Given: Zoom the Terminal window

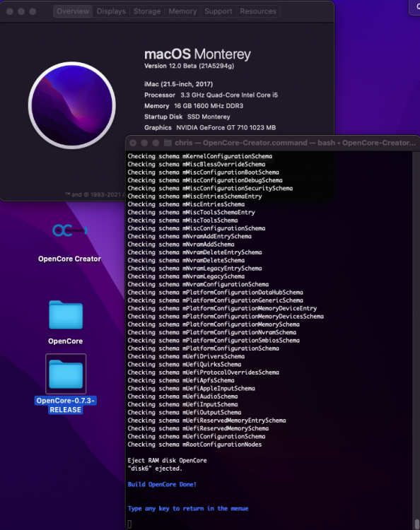Looking at the screenshot, I should tap(156, 143).
